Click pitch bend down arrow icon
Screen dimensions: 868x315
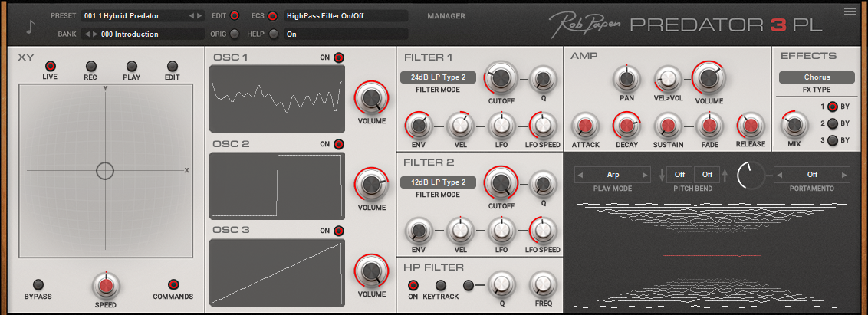pyautogui.click(x=661, y=175)
